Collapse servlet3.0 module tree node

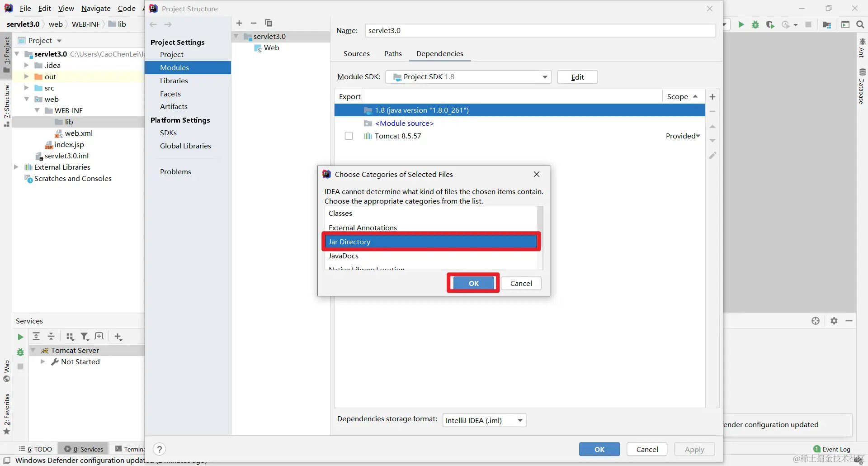(236, 36)
